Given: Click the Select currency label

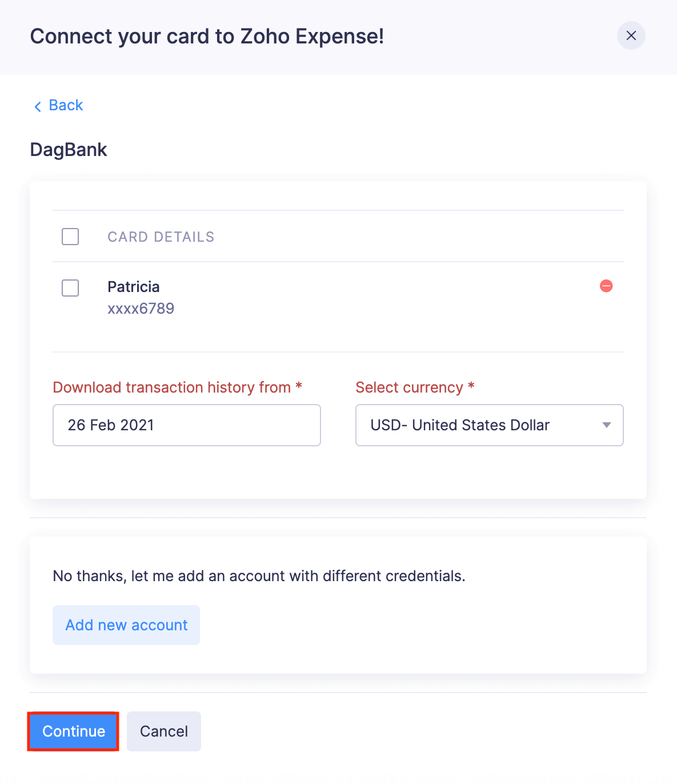Looking at the screenshot, I should (409, 387).
